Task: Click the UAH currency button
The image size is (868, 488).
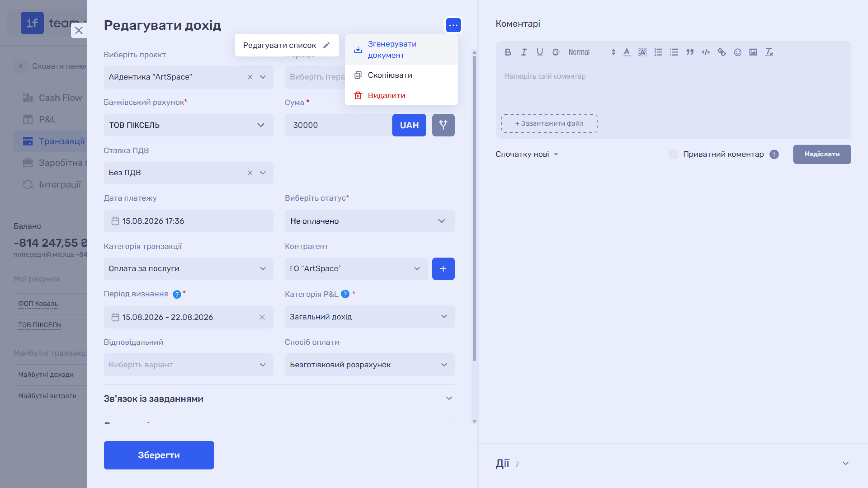Action: pyautogui.click(x=409, y=125)
